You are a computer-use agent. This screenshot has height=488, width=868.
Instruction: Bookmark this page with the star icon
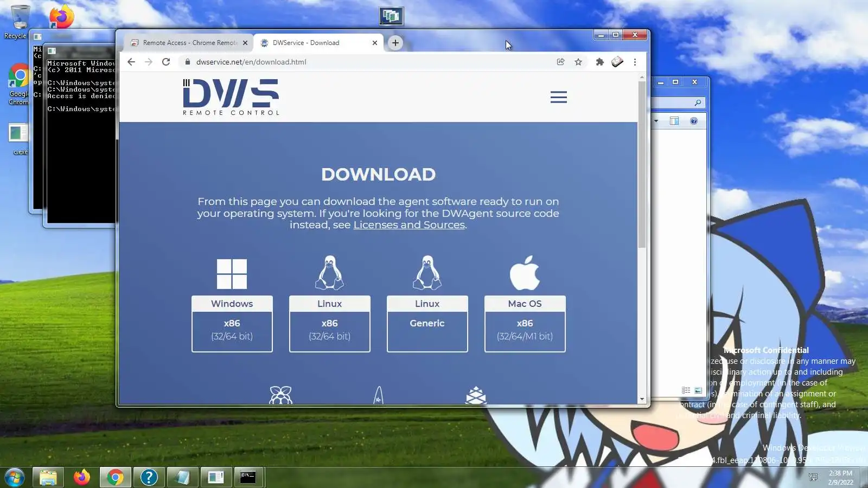pos(578,62)
